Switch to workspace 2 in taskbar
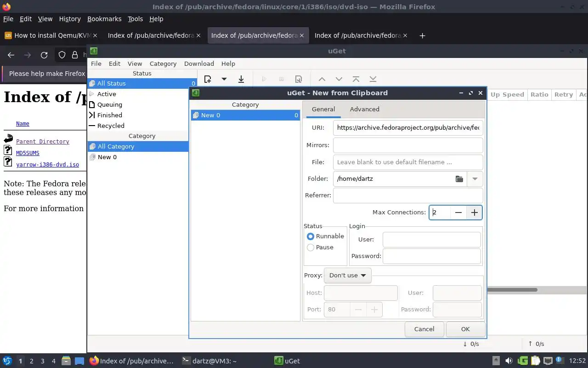This screenshot has width=588, height=368. (x=31, y=361)
